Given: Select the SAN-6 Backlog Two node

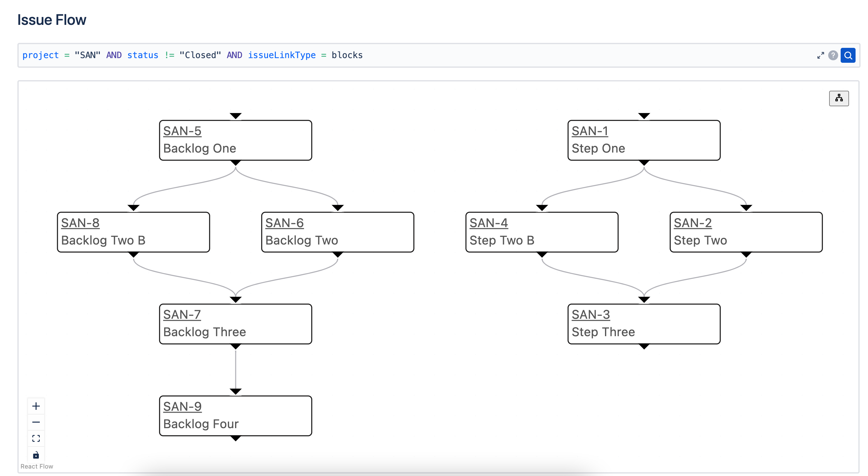Looking at the screenshot, I should [x=337, y=232].
